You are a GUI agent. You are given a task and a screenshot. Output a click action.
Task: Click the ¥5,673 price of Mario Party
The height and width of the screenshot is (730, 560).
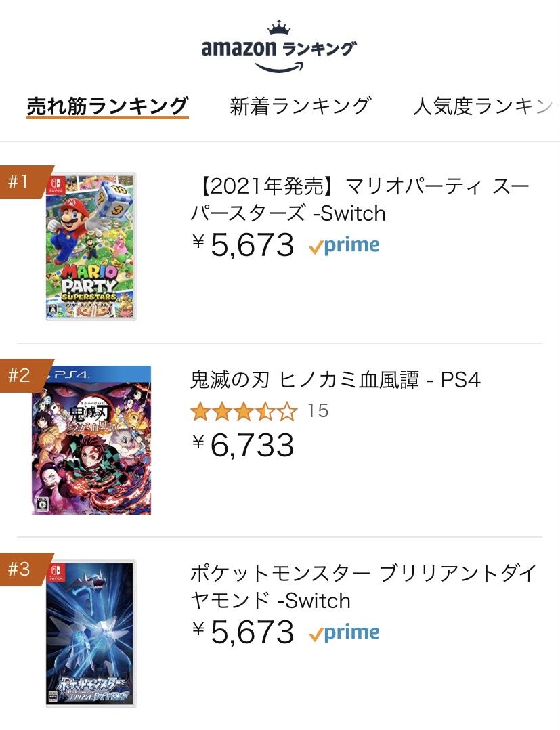244,245
